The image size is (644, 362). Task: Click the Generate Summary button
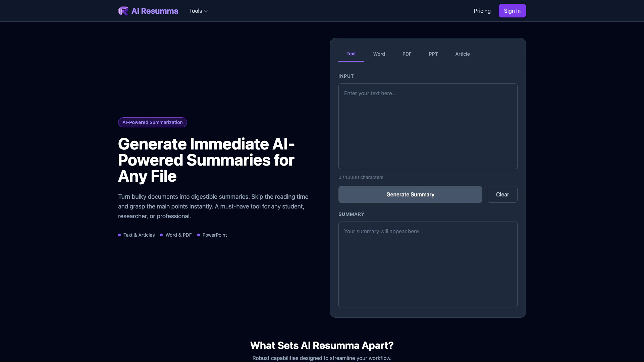tap(410, 194)
